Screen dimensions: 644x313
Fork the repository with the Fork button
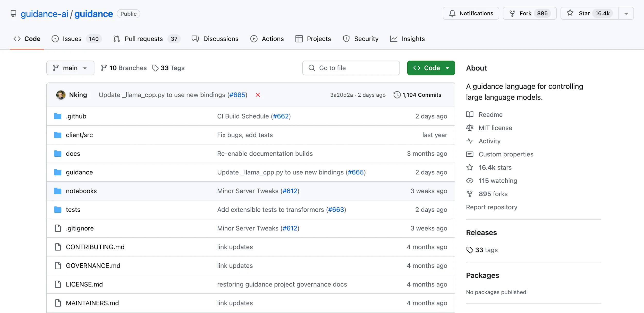530,13
